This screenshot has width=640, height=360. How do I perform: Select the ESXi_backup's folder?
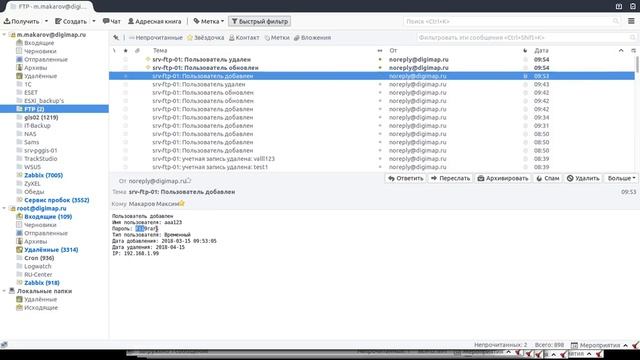coord(44,101)
